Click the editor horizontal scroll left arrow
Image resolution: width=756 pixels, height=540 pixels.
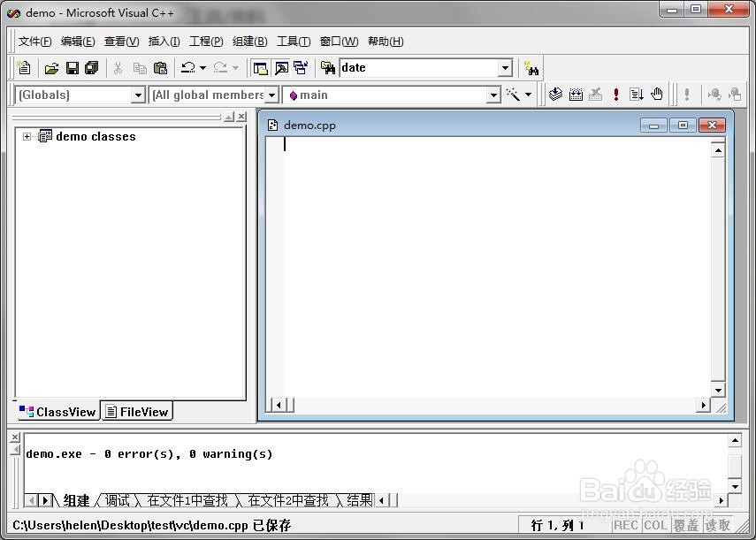(279, 405)
